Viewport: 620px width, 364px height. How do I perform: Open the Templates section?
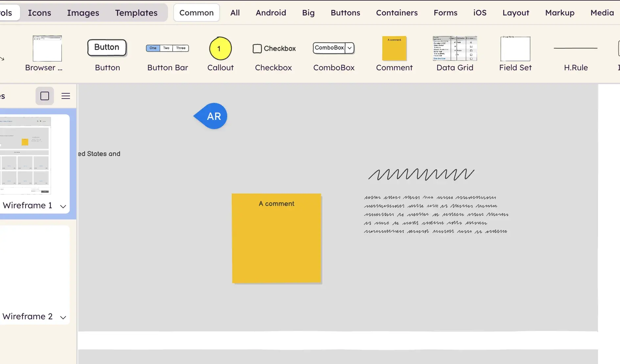(x=136, y=13)
